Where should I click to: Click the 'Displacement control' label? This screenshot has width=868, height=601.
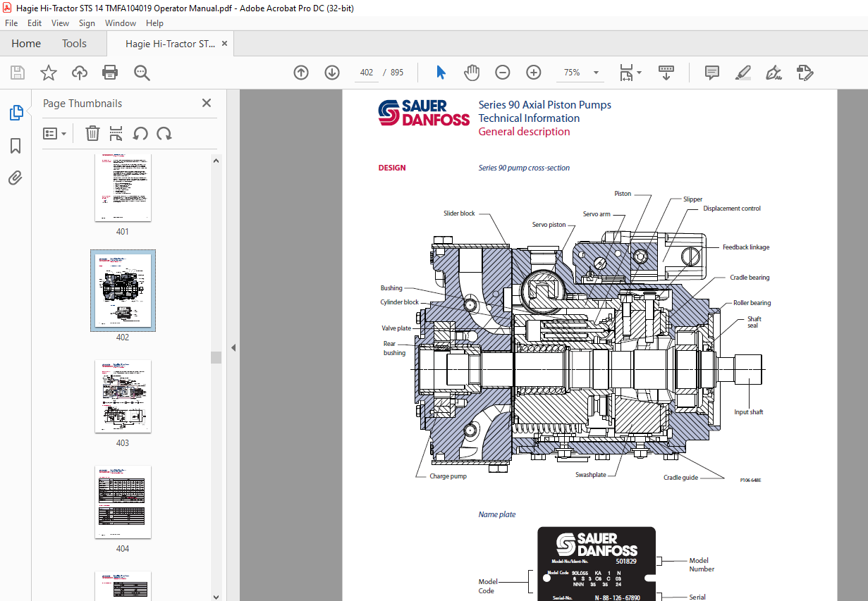click(732, 209)
